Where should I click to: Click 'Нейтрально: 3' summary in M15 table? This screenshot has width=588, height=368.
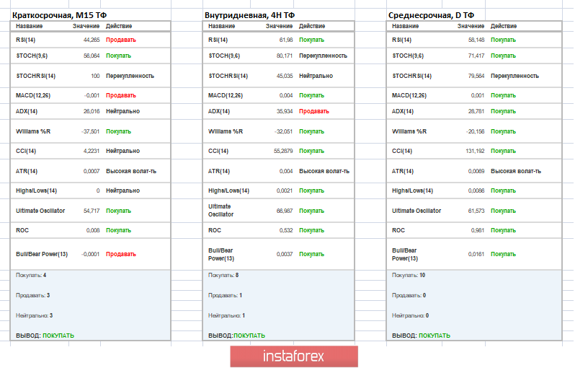tap(34, 316)
